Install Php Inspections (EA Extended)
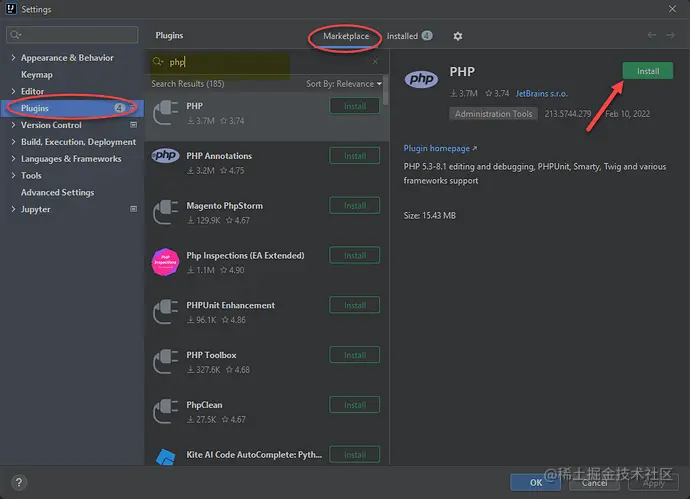This screenshot has height=499, width=690. click(x=354, y=255)
